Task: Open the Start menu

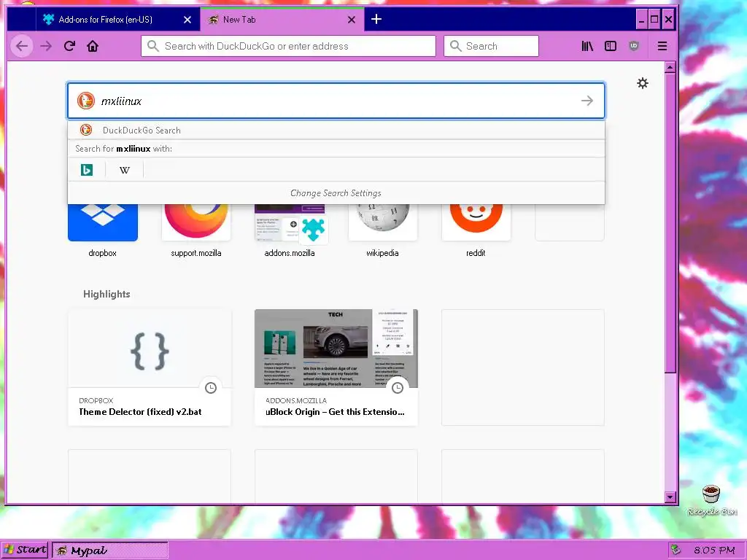Action: point(25,550)
